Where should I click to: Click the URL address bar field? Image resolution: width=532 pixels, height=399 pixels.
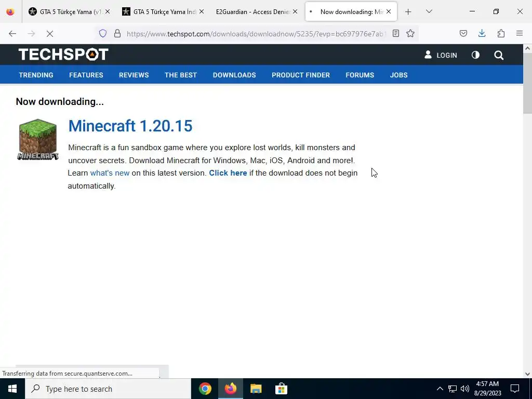[256, 34]
